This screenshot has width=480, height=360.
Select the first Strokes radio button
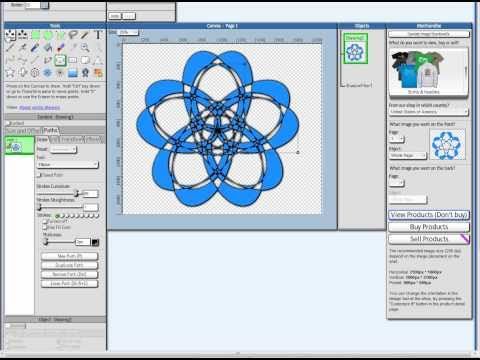tap(57, 216)
